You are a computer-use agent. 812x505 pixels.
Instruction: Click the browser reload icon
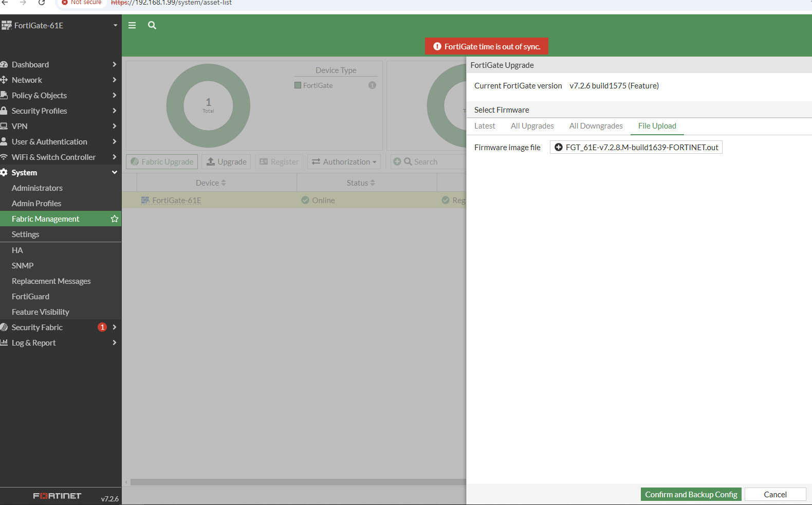tap(42, 3)
